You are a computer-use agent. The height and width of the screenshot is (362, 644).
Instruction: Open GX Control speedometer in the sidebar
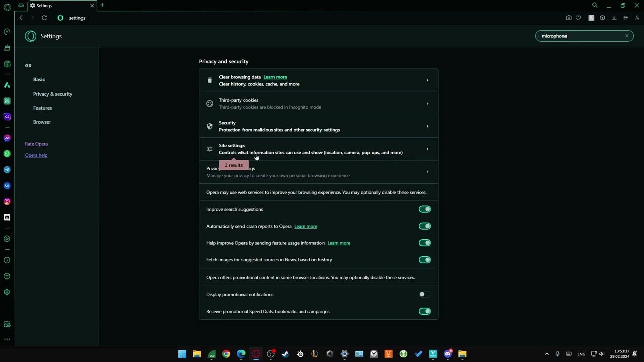click(x=7, y=32)
